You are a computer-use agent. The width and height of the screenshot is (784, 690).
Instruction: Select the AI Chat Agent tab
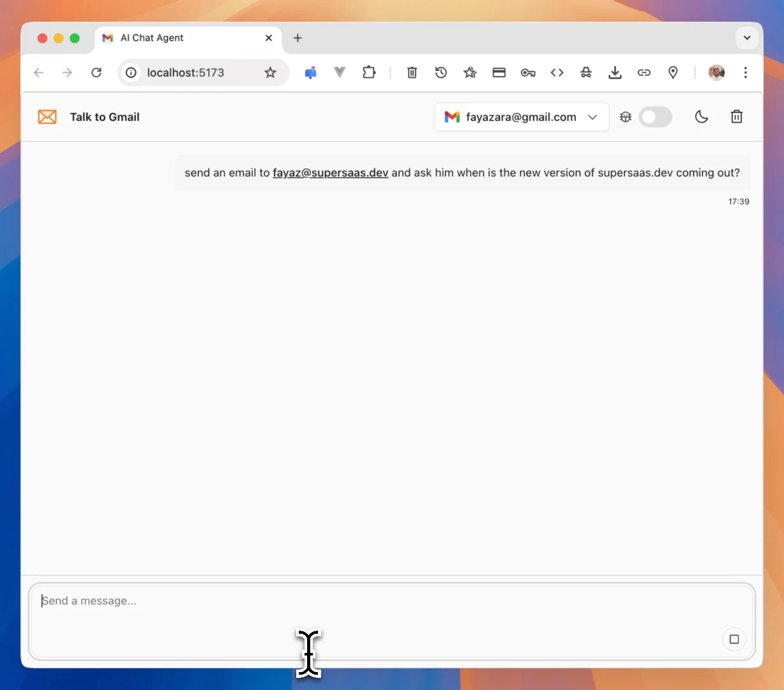(188, 38)
